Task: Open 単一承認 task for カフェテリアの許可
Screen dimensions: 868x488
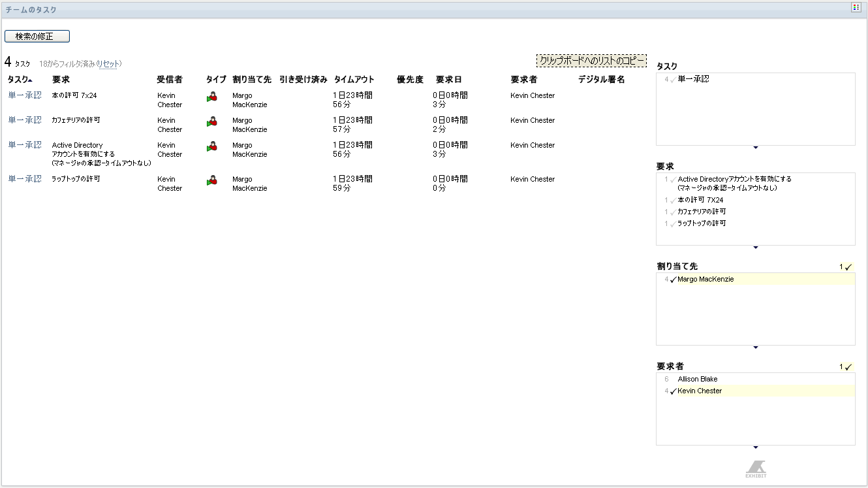Action: click(x=25, y=120)
